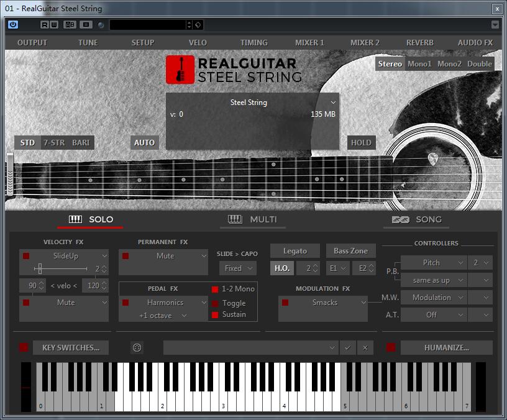The height and width of the screenshot is (420, 507).
Task: Click the W write automation button
Action: pos(54,25)
